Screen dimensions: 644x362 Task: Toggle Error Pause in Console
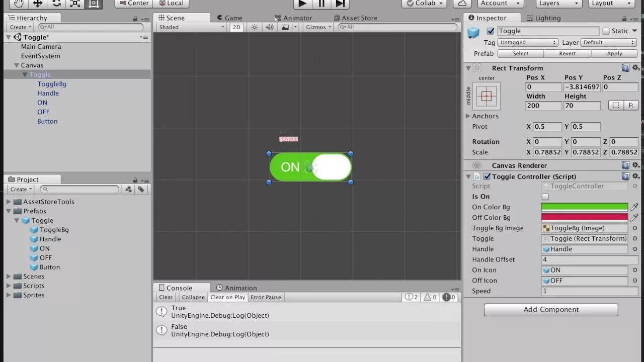[x=266, y=297]
